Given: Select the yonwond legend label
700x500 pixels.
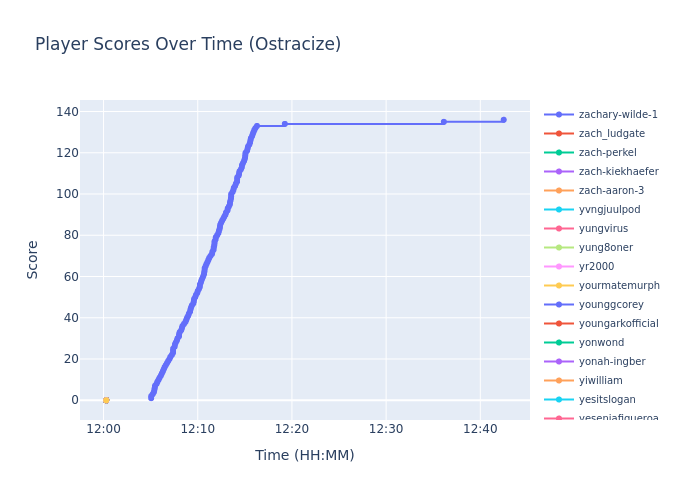Looking at the screenshot, I should [600, 343].
